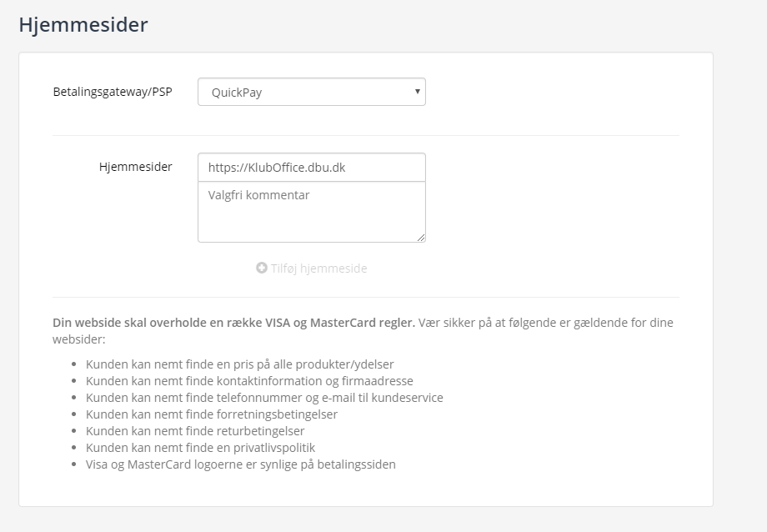Screen dimensions: 767x532
Task: Click the bold VISA og MasterCard regler text
Action: (x=233, y=323)
